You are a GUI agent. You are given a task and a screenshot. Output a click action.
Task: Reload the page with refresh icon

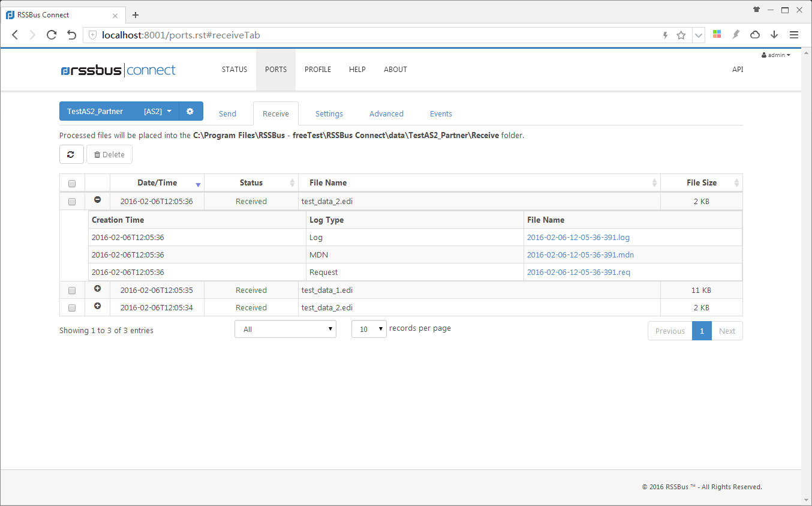(52, 35)
